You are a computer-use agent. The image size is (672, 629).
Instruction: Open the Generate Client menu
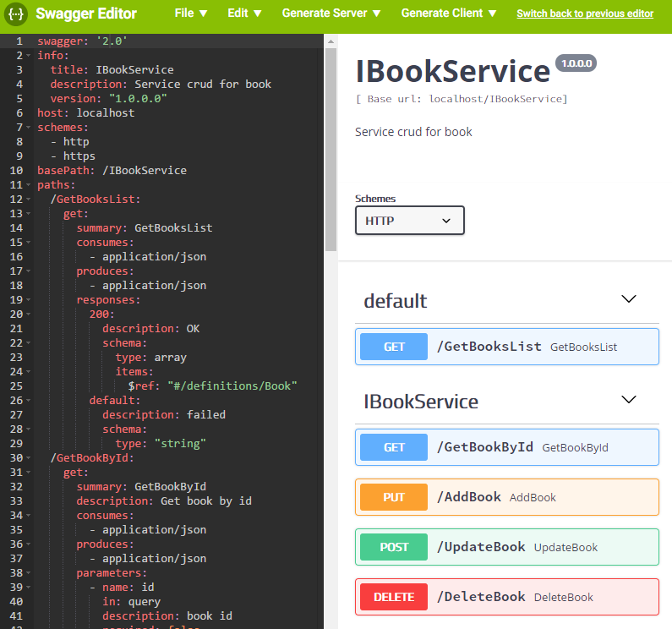tap(449, 14)
